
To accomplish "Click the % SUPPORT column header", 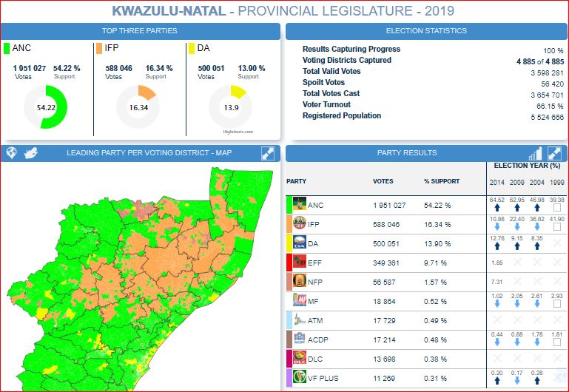I will [x=442, y=181].
